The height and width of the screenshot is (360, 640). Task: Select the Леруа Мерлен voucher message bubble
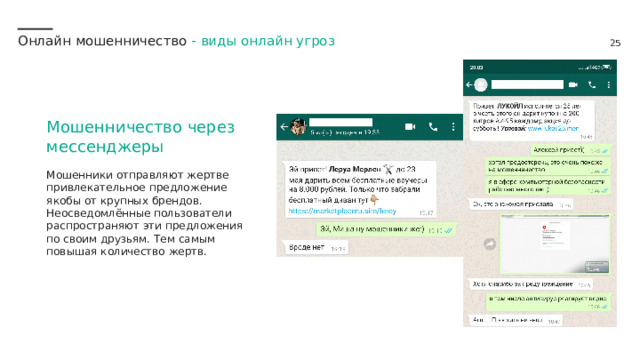(360, 189)
